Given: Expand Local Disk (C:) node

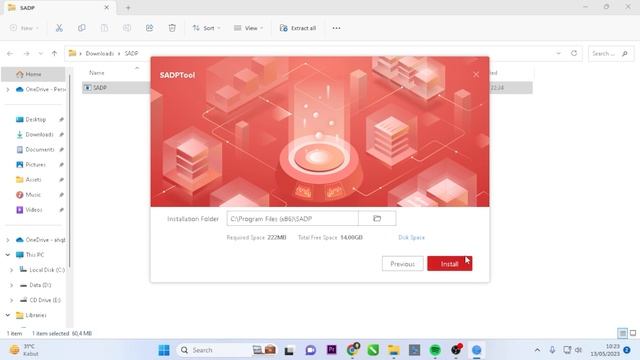Looking at the screenshot, I should 11,270.
